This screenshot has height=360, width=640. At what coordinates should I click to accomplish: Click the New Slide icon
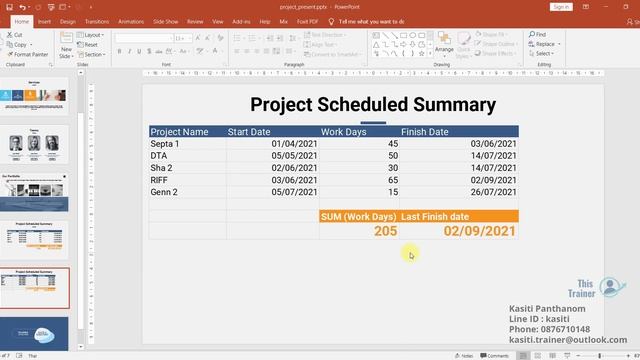(x=66, y=38)
